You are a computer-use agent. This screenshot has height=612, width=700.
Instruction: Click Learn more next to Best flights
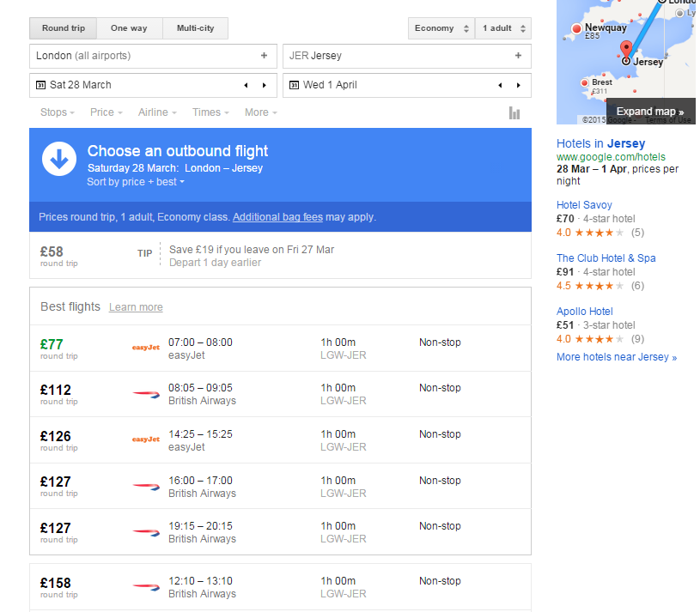pyautogui.click(x=136, y=307)
